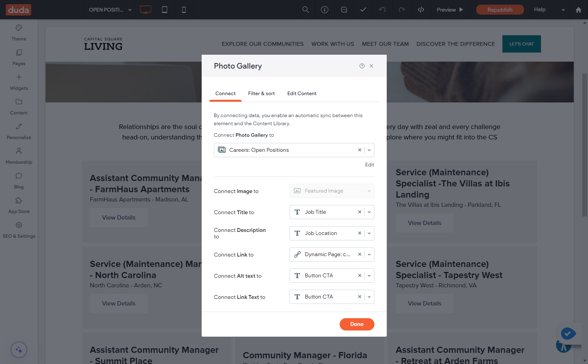Open the Pages panel
Screen dimensions: 588x364
[19, 57]
